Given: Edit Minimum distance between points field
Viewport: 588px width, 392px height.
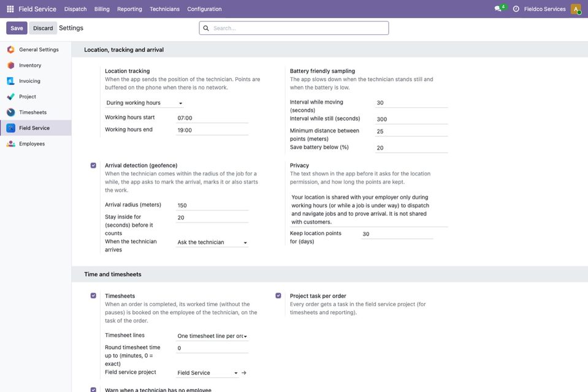Looking at the screenshot, I should 411,132.
